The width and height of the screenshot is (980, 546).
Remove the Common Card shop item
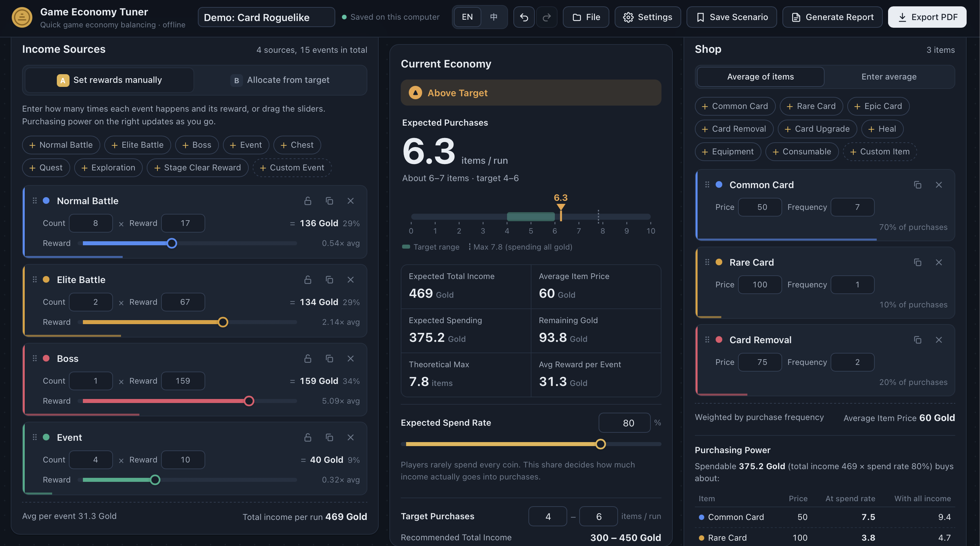939,185
